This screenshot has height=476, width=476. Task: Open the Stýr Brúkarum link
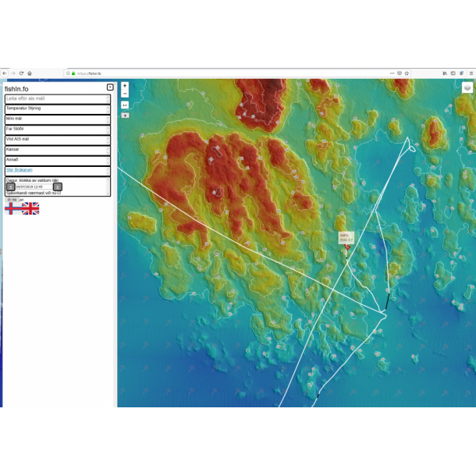[x=20, y=169]
